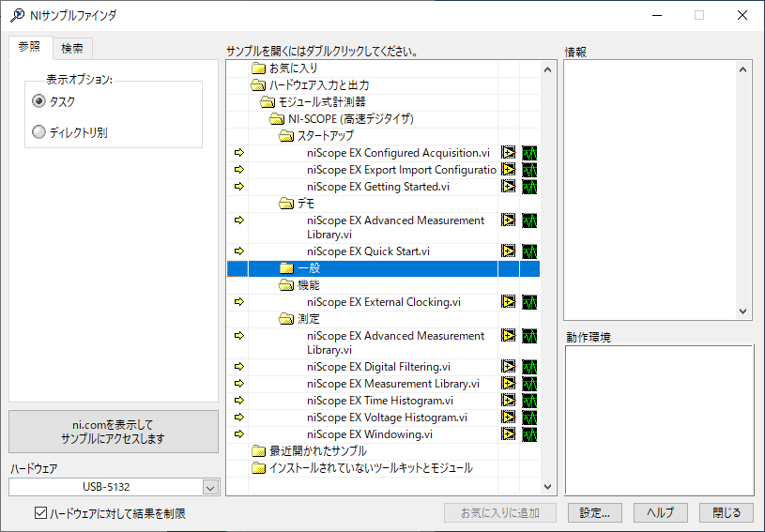Select niScope EX Advanced Measurement Library.vi under 測定
Image resolution: width=765 pixels, height=532 pixels.
pos(396,342)
